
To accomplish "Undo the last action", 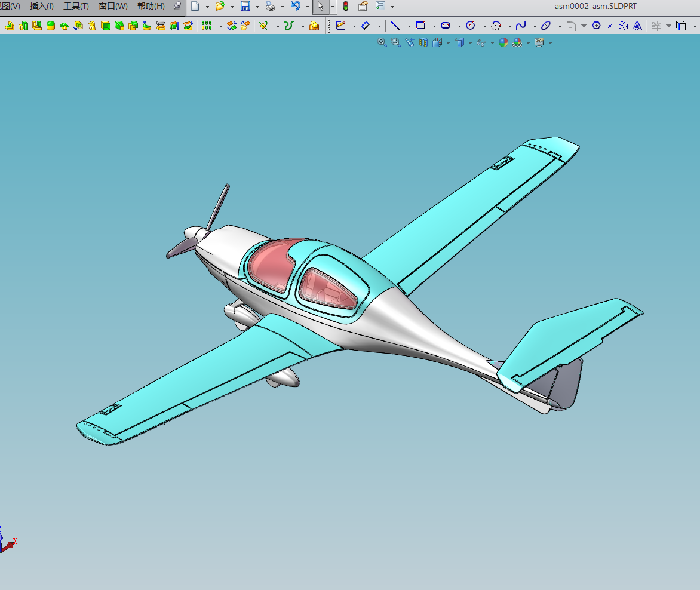I will [296, 6].
